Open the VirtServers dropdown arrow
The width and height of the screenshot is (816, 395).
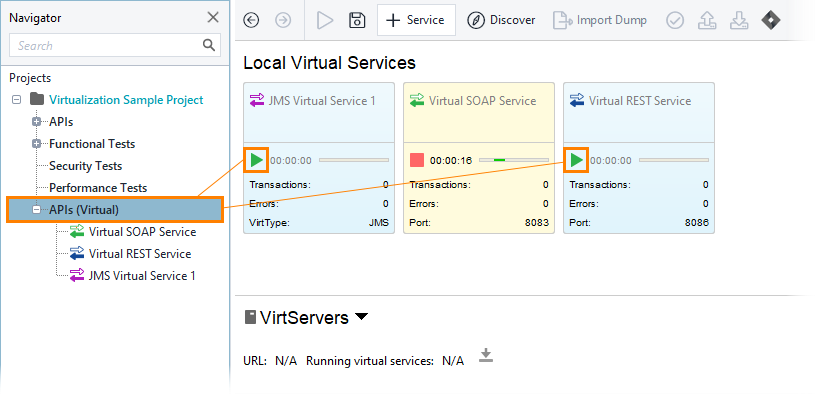point(361,316)
